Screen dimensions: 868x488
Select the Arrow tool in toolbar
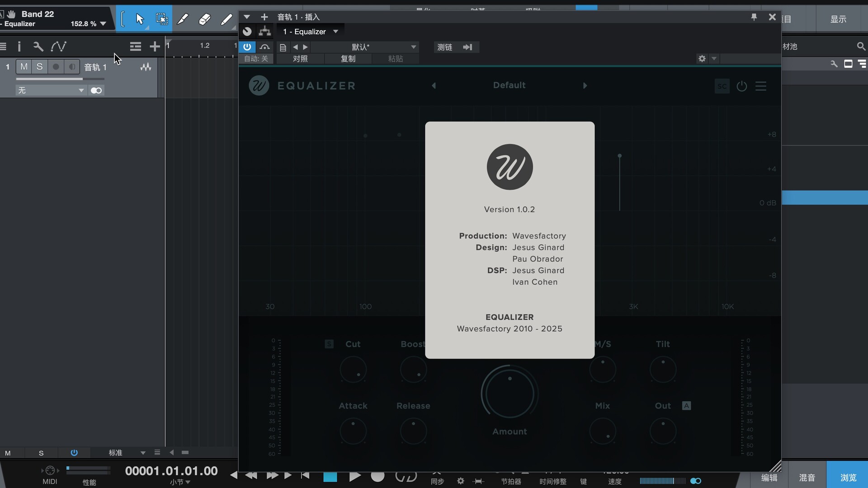(139, 19)
